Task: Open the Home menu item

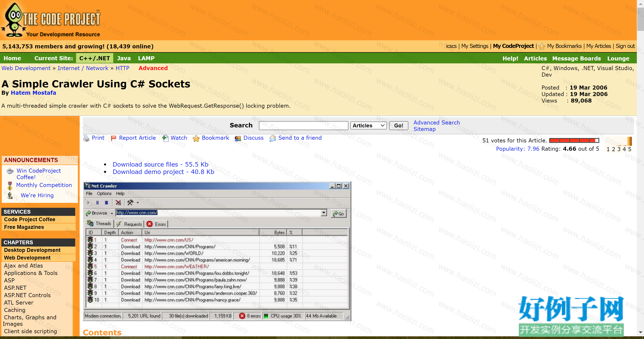Action: click(x=12, y=58)
